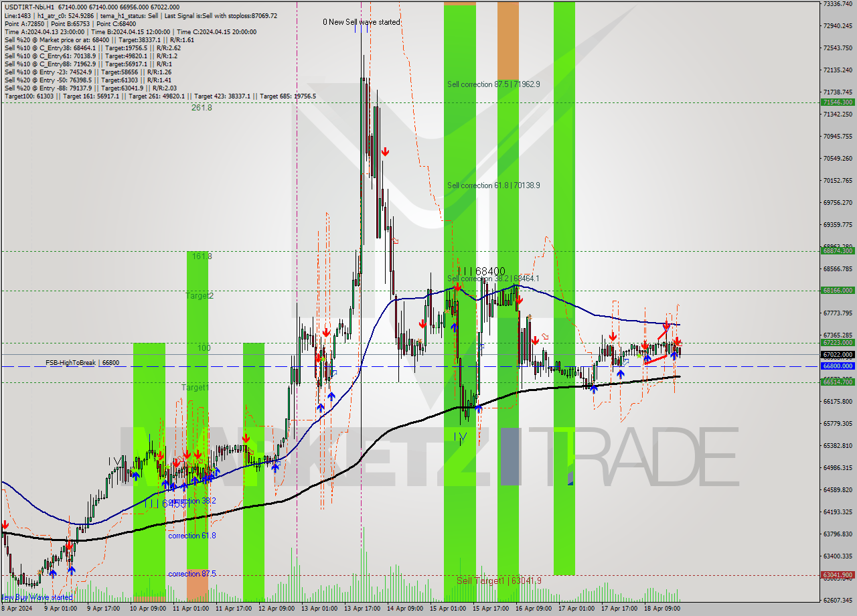Click the 'Target100: 61303' targets summary line
The image size is (857, 616).
click(x=160, y=96)
